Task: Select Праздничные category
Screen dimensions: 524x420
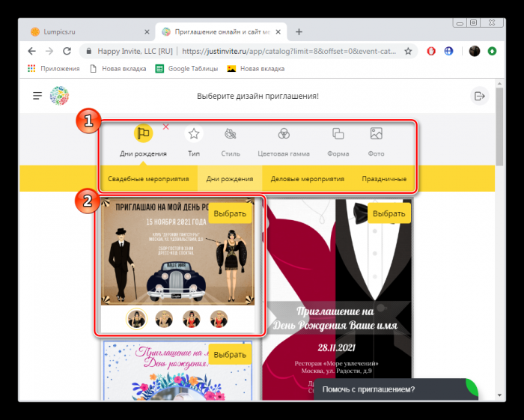Action: point(384,179)
